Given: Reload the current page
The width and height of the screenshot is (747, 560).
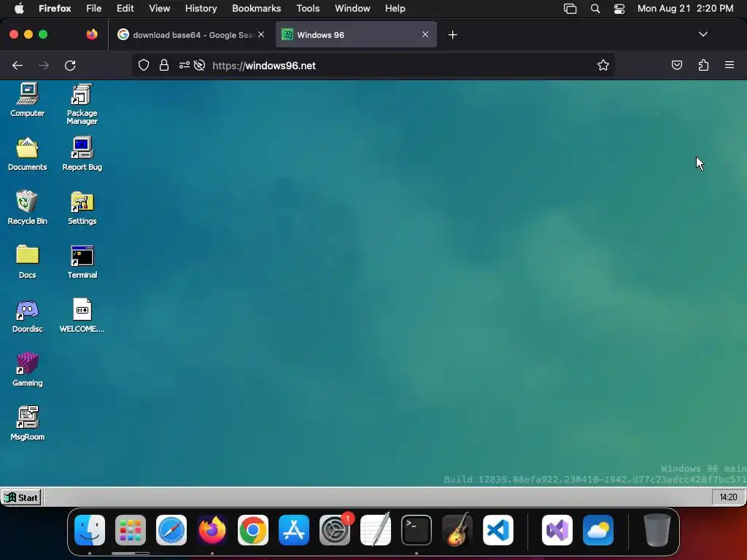Looking at the screenshot, I should pyautogui.click(x=70, y=65).
